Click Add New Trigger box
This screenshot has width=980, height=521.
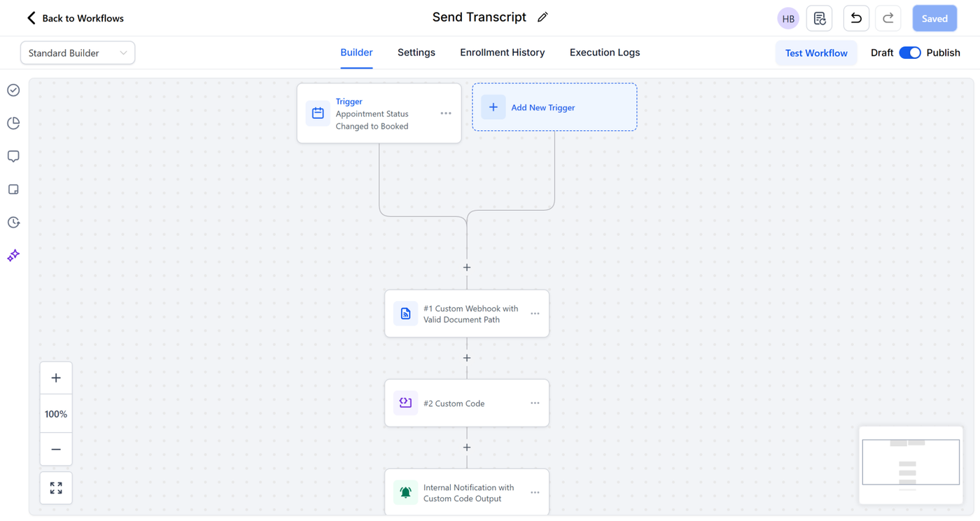coord(554,107)
